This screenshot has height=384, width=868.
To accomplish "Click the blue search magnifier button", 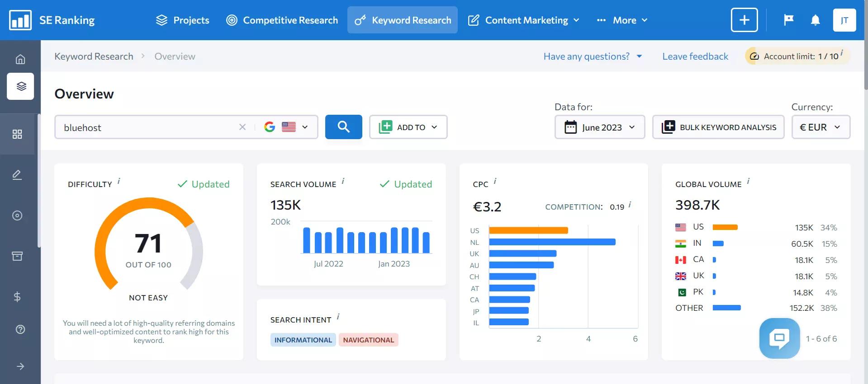I will [344, 127].
